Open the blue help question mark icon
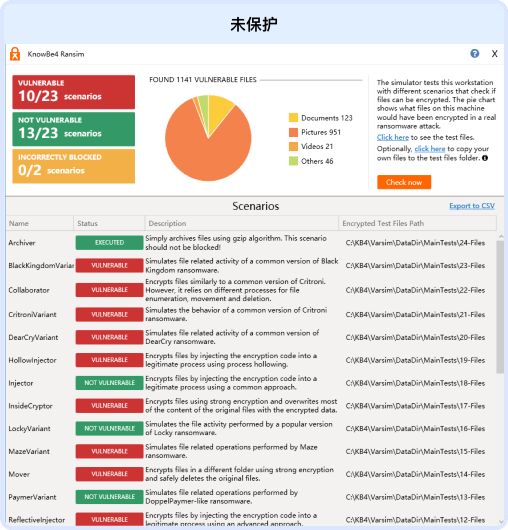Screen dimensions: 508x530 475,53
